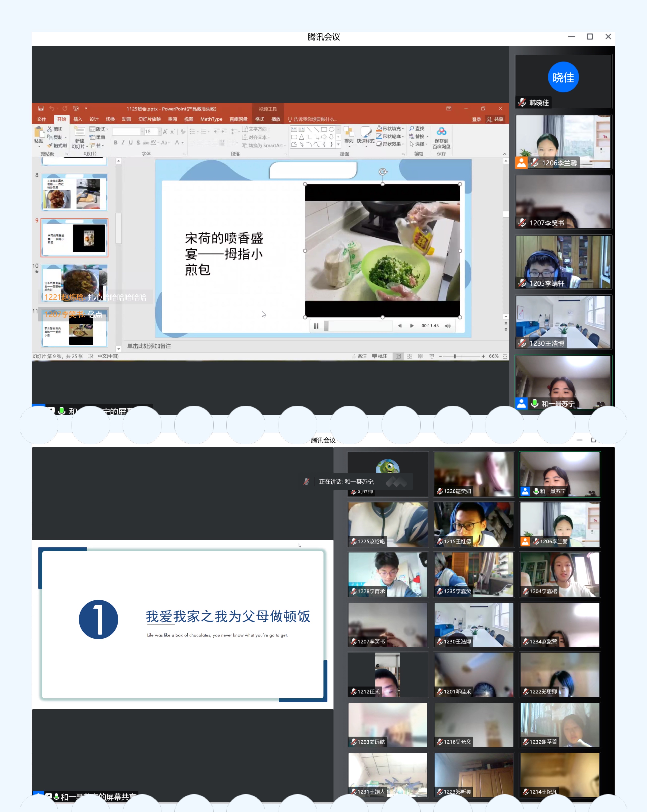Expand the 版式 layout dropdown
The height and width of the screenshot is (812, 647).
(x=100, y=129)
